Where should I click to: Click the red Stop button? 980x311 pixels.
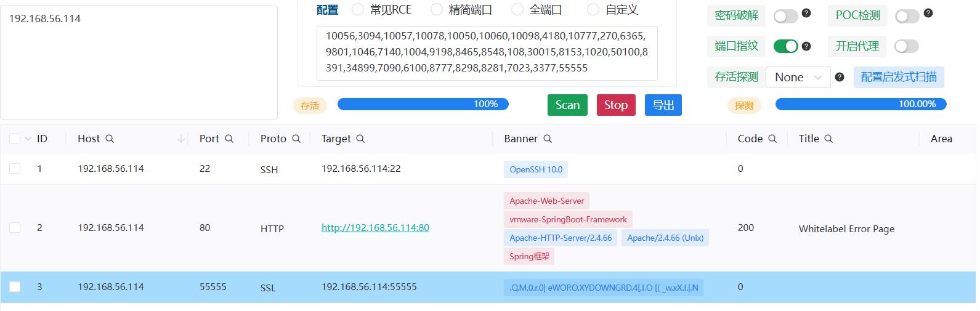point(616,105)
